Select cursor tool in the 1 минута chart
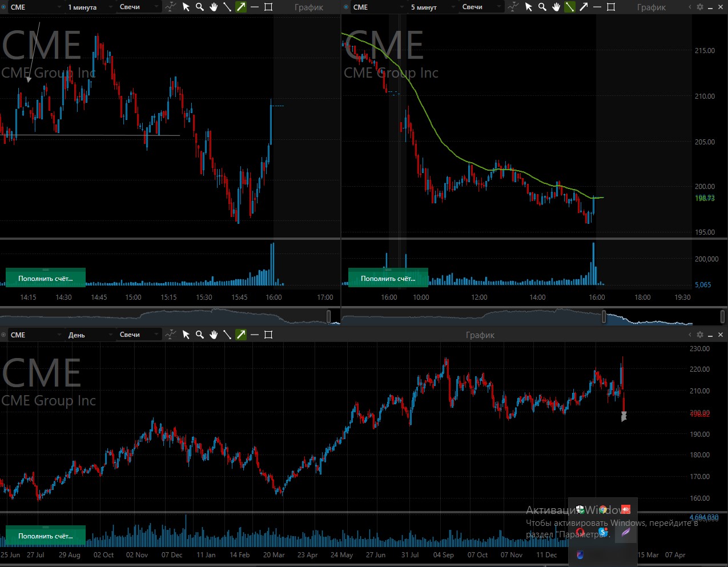The height and width of the screenshot is (567, 728). point(186,7)
